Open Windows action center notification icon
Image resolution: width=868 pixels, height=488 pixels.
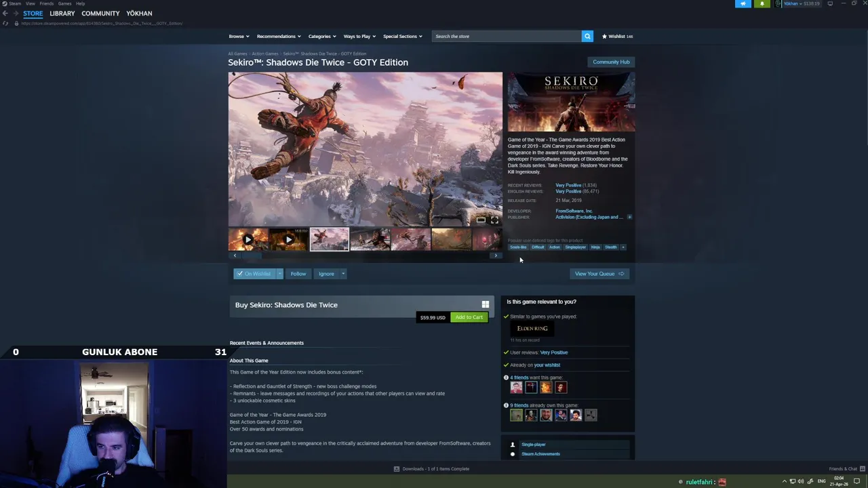pos(856,481)
